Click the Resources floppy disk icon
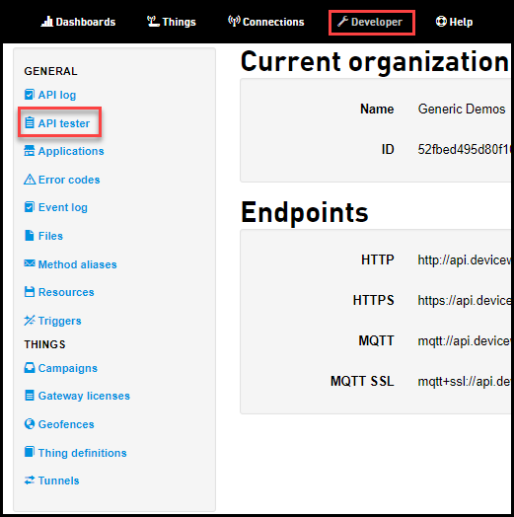This screenshot has width=514, height=517. [x=29, y=292]
